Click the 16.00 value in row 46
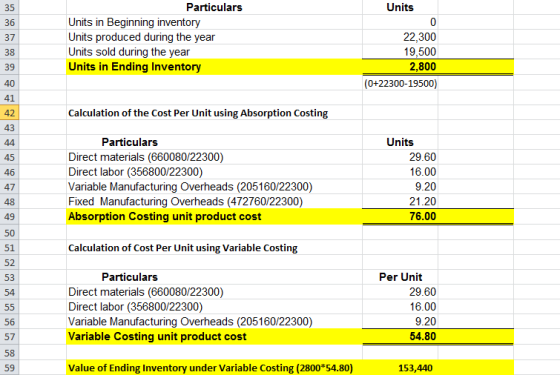The height and width of the screenshot is (375, 560). point(422,172)
